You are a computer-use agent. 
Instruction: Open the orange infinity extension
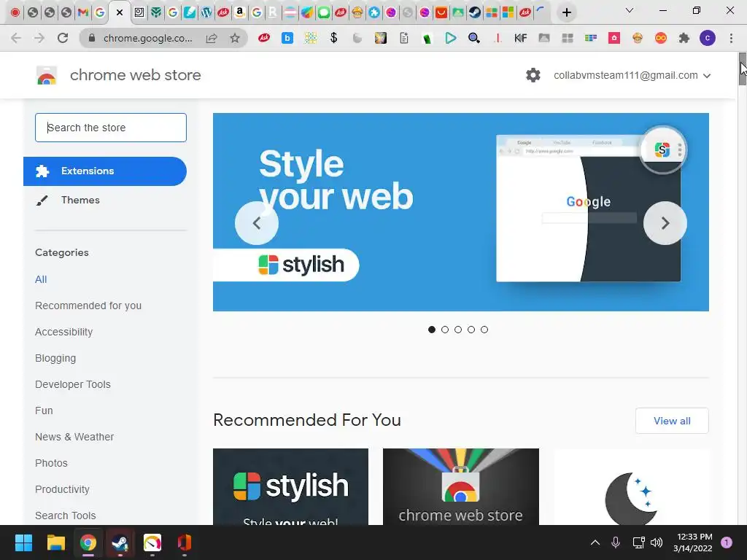661,38
